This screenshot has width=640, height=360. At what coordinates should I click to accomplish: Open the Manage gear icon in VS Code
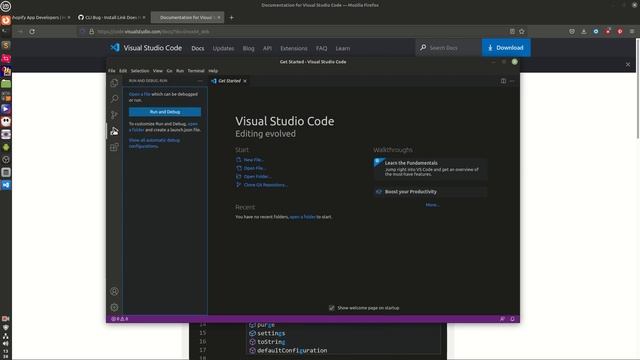(114, 307)
